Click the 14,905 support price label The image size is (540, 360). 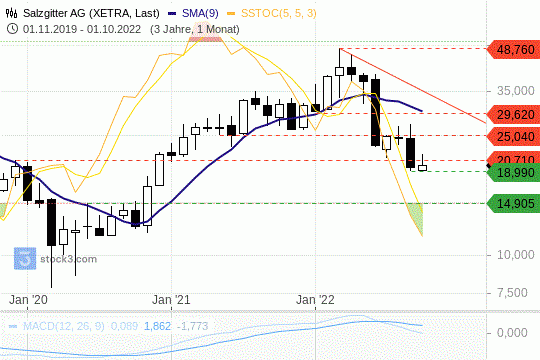tap(513, 204)
